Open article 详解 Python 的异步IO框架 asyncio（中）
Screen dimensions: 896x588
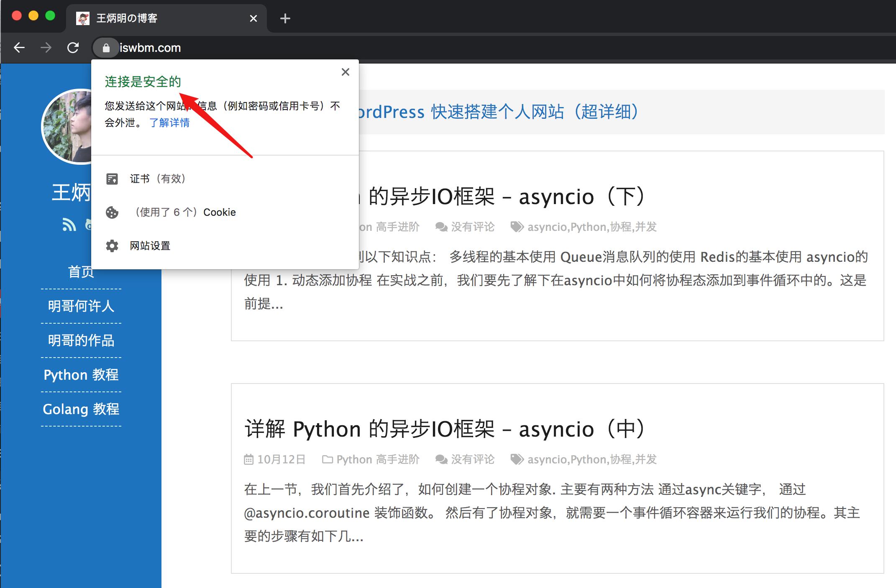coord(445,429)
